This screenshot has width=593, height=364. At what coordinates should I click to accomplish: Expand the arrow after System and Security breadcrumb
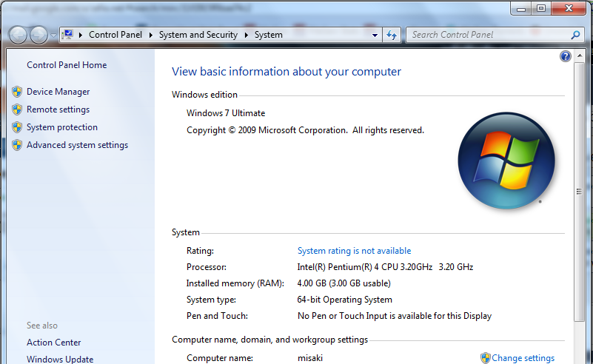point(247,35)
